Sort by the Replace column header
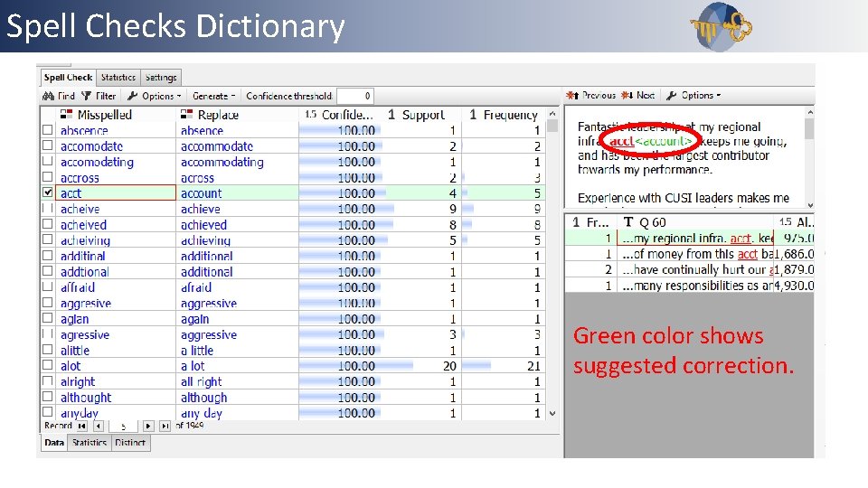The height and width of the screenshot is (488, 868). [237, 115]
